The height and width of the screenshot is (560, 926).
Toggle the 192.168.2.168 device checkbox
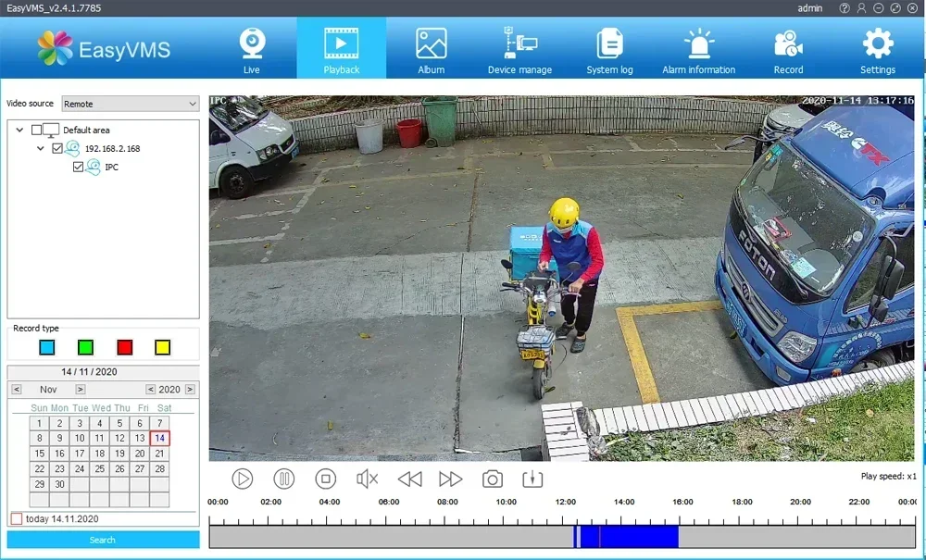pos(57,148)
